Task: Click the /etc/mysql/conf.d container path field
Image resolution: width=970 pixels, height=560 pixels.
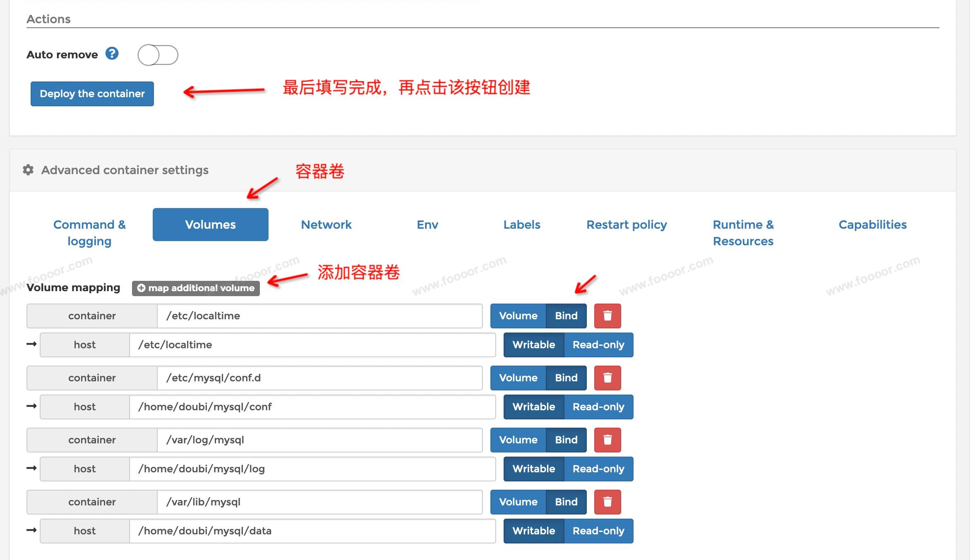Action: (319, 378)
